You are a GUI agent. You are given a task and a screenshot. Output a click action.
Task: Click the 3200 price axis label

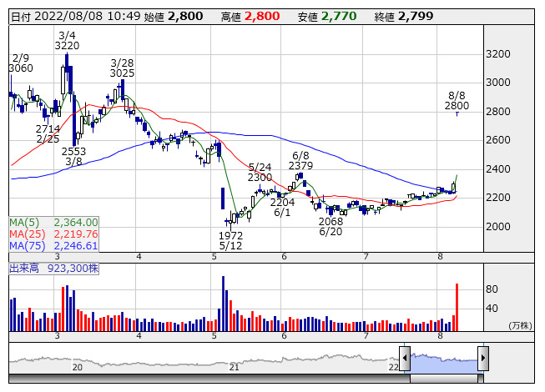tap(498, 54)
